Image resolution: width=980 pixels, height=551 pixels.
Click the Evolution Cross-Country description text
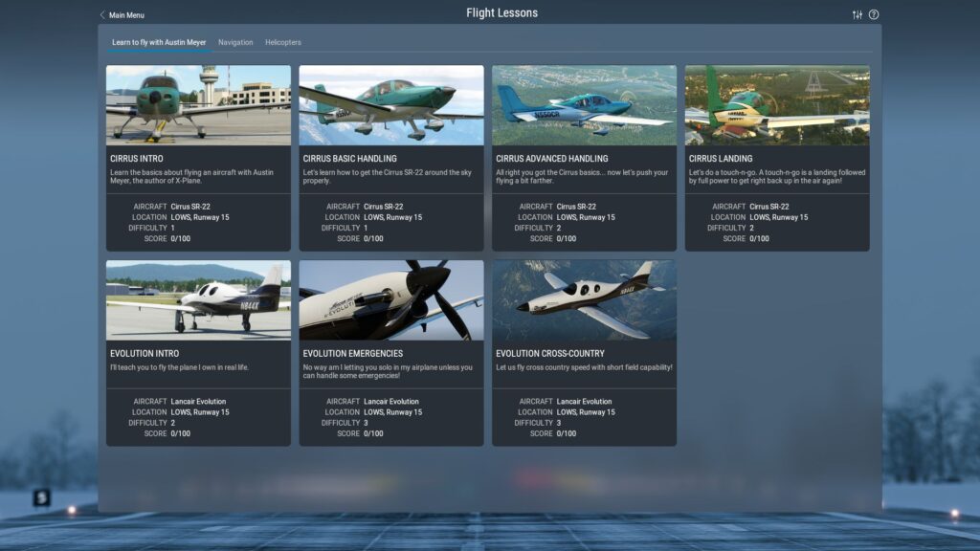(584, 367)
